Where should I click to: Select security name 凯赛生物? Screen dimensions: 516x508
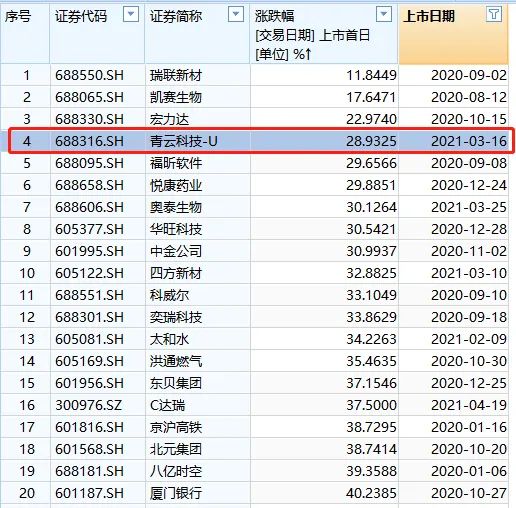(176, 97)
